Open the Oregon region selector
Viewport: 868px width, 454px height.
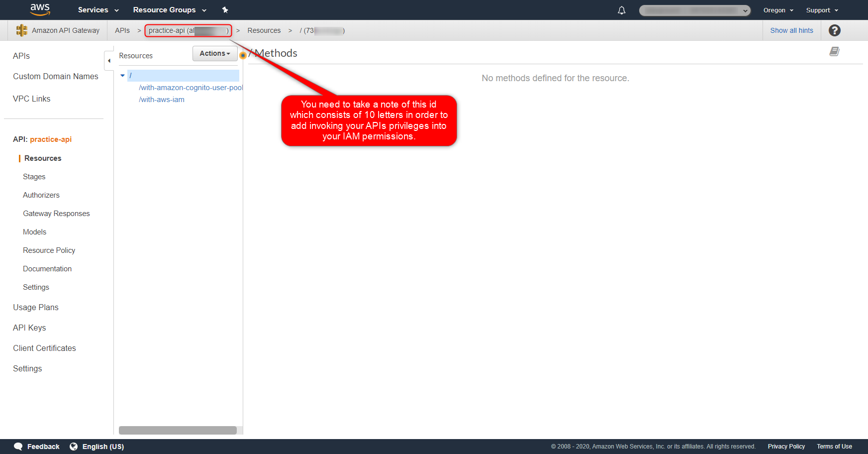[x=778, y=10]
